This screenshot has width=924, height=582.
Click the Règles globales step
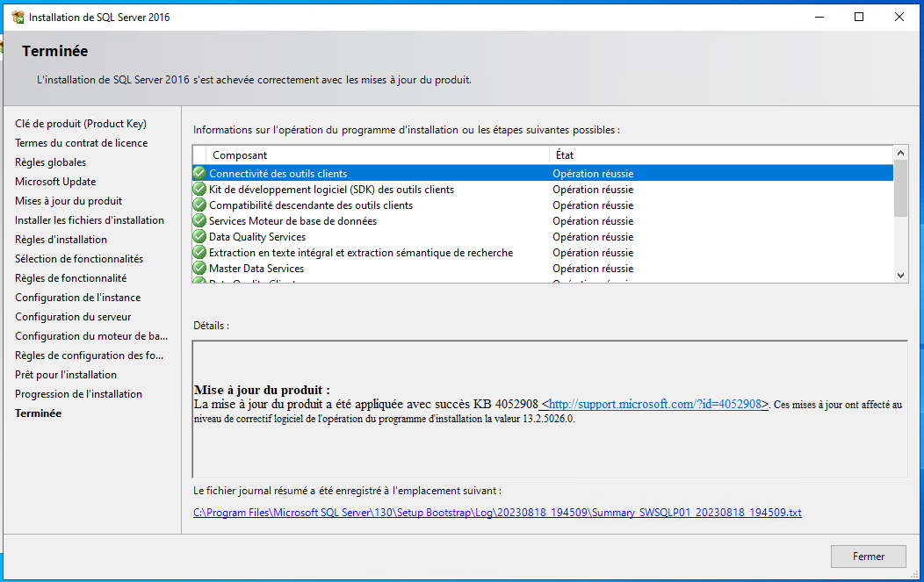click(x=51, y=162)
